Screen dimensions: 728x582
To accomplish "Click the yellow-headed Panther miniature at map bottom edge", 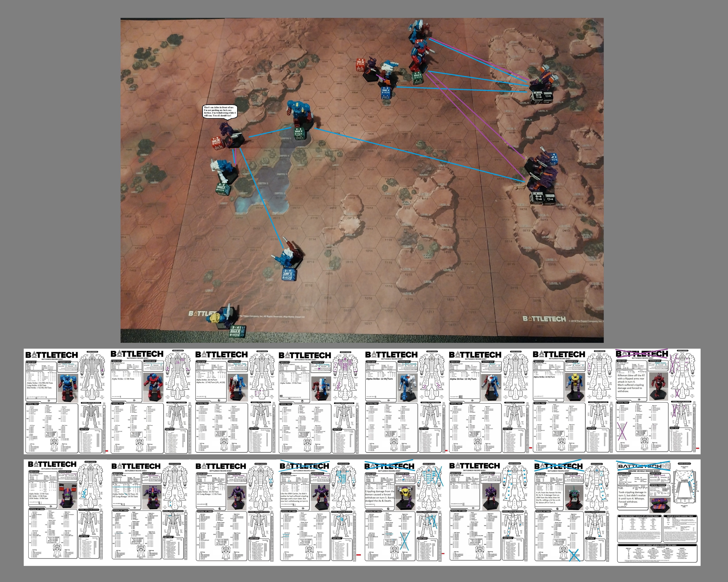I will tap(223, 316).
